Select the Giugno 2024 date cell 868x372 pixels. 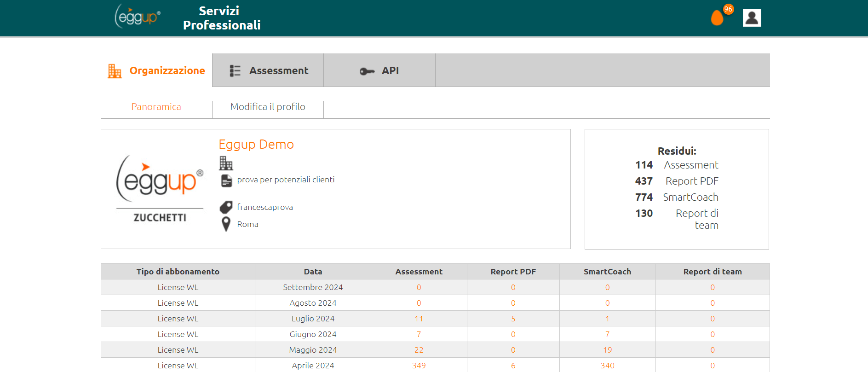[313, 334]
